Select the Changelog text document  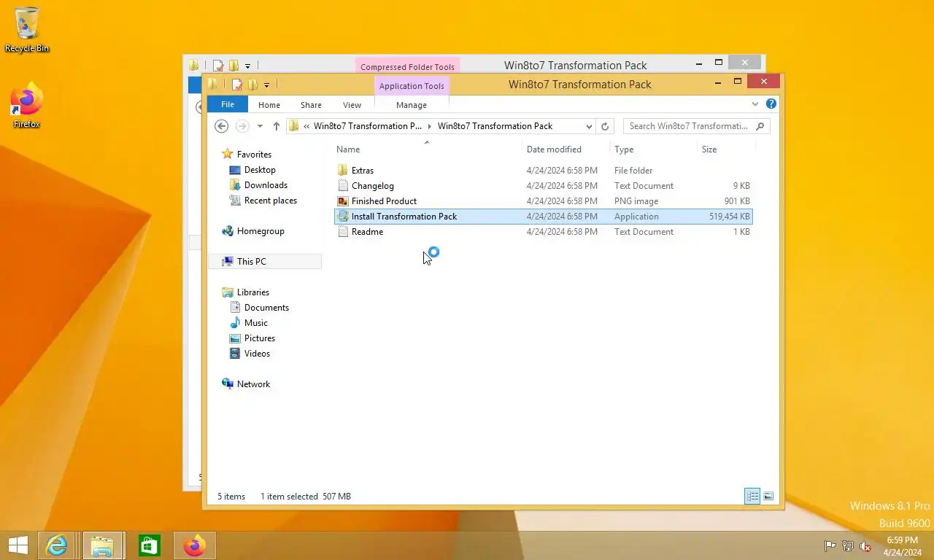click(x=372, y=186)
